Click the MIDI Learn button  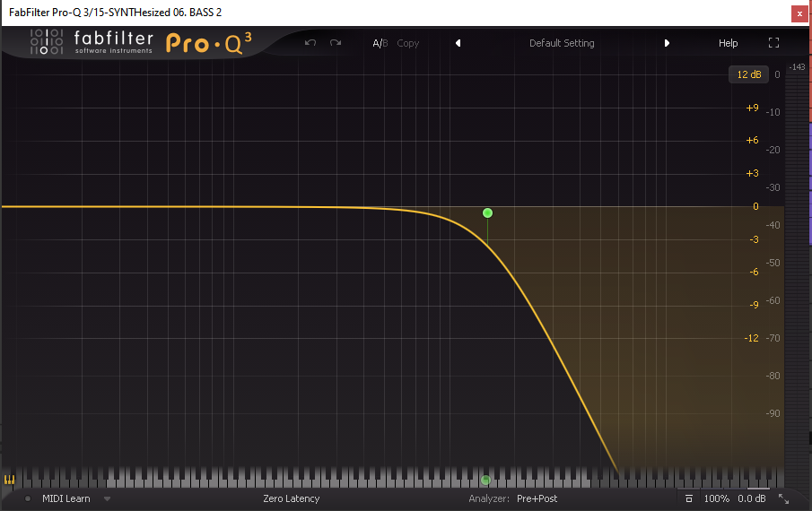point(66,498)
